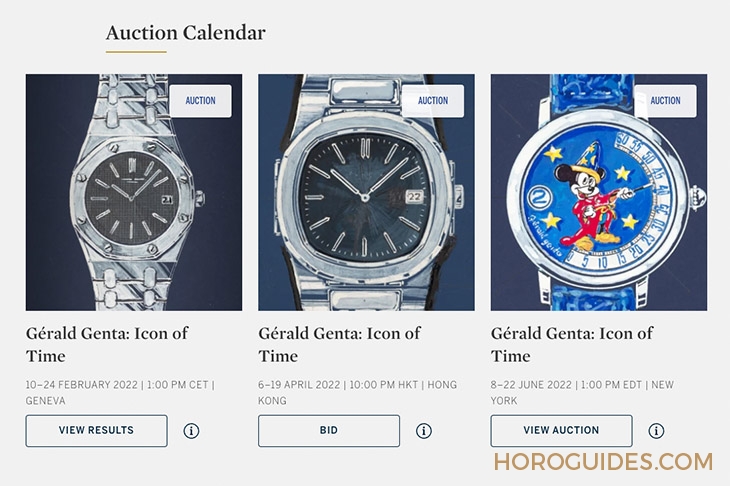Click the info icon next to Bid

423,431
